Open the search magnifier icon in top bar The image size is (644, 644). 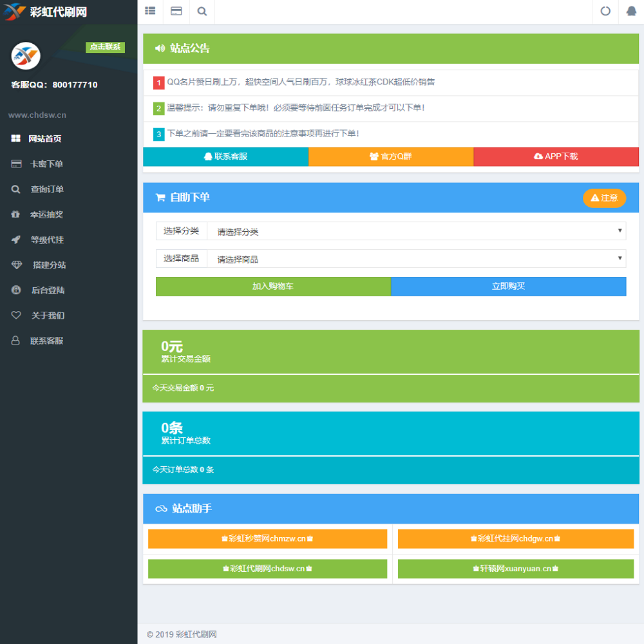coord(202,11)
